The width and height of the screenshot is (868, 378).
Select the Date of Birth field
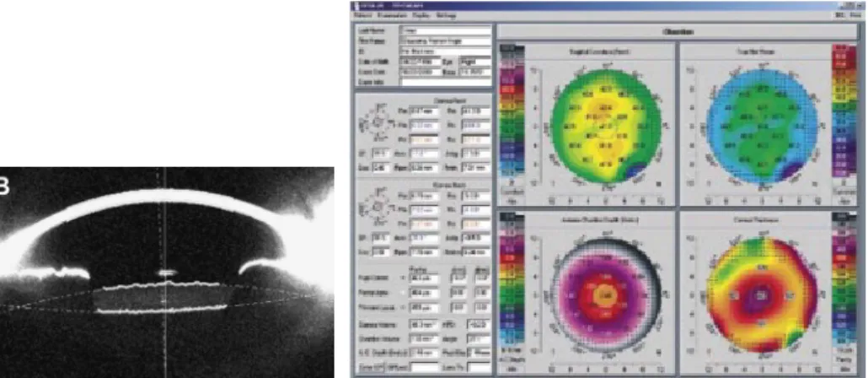(421, 62)
